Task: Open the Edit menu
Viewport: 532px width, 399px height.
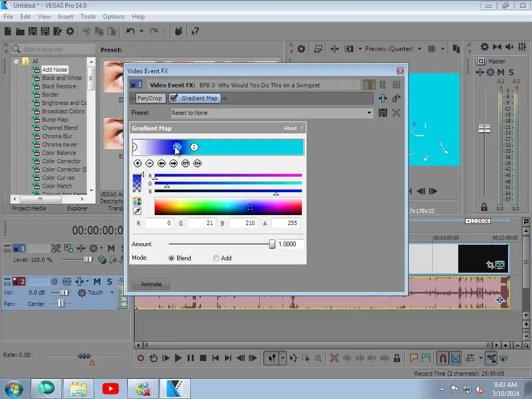Action: pyautogui.click(x=25, y=17)
